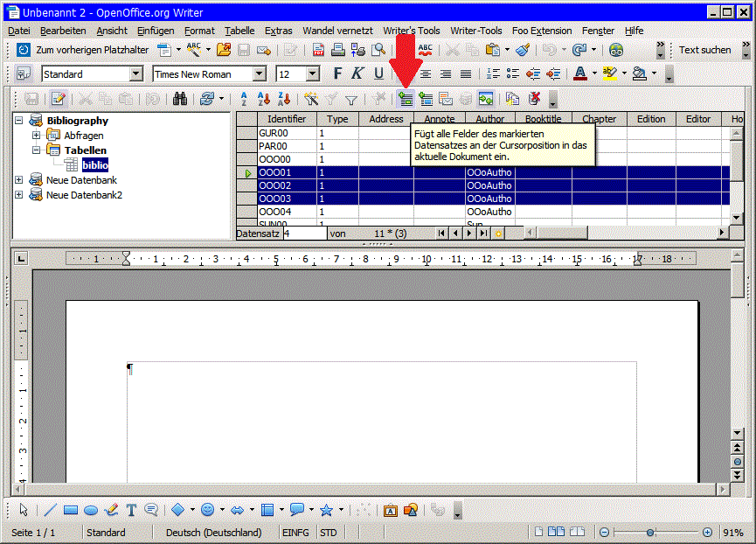Click the find record binoculars icon

click(x=180, y=99)
